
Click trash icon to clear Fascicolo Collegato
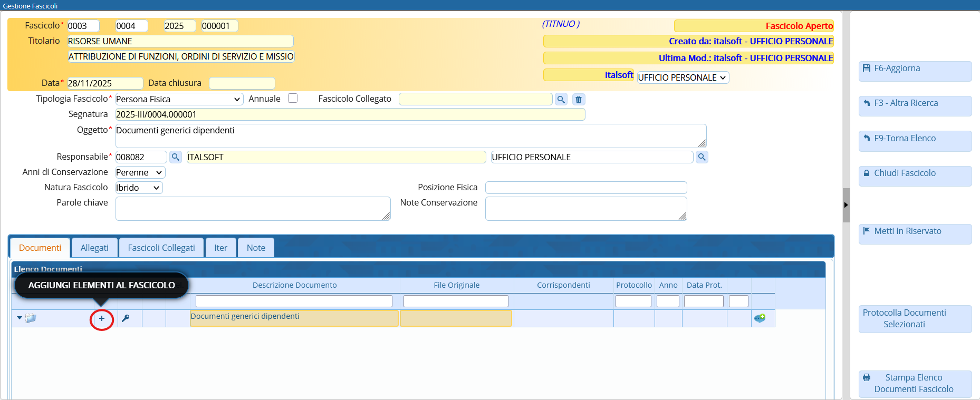click(579, 100)
